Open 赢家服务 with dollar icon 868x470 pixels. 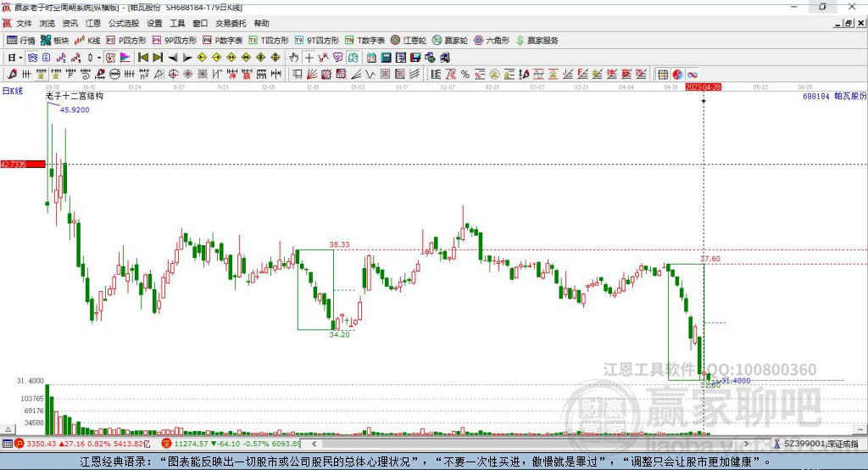pyautogui.click(x=537, y=41)
